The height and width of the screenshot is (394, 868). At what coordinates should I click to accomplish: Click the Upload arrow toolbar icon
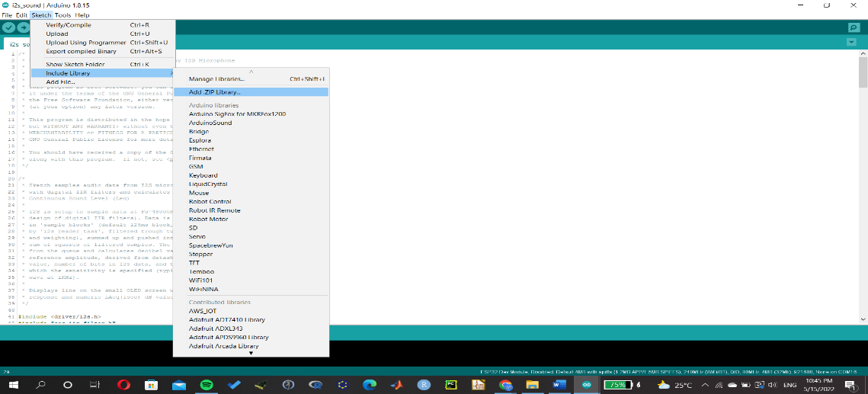tap(24, 27)
